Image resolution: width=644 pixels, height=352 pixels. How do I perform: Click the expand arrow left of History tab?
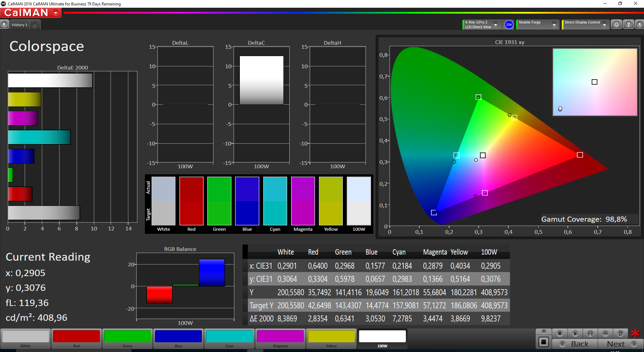(4, 25)
